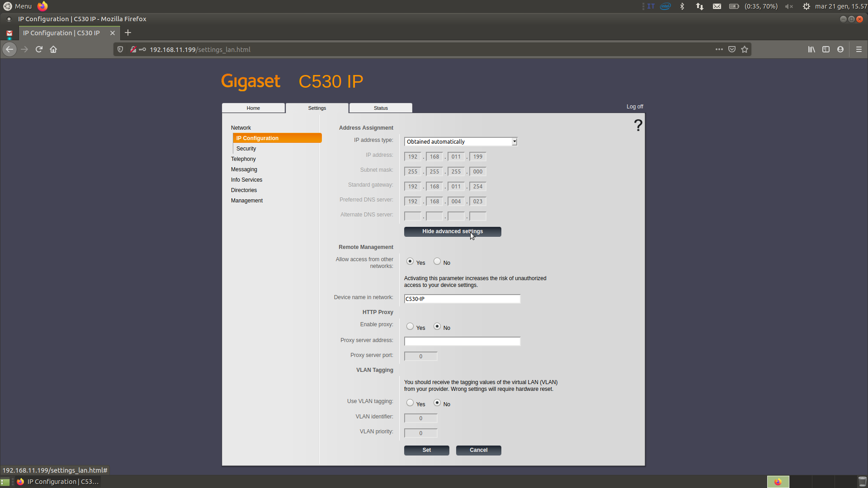Click the Cancel button

[x=479, y=450]
